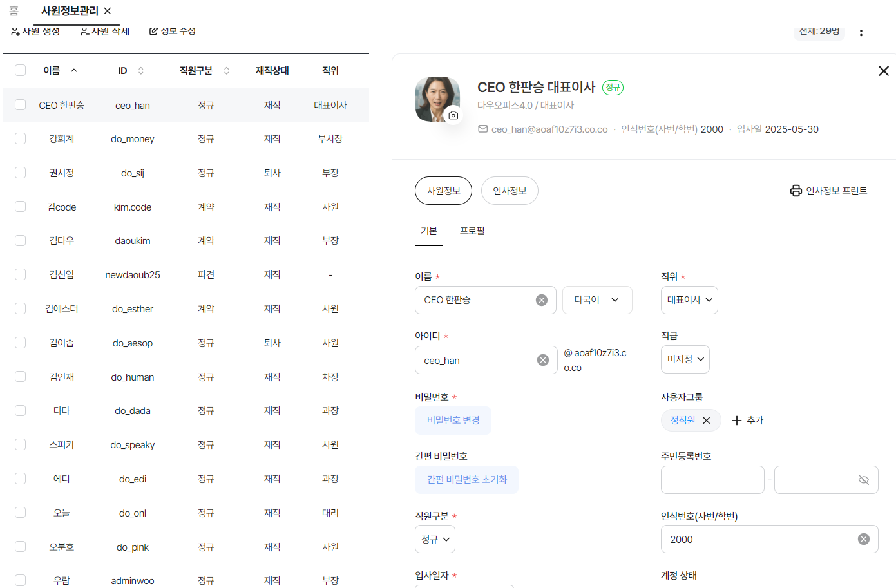Switch to the 인사정보 tab
Image resolution: width=896 pixels, height=588 pixels.
510,191
